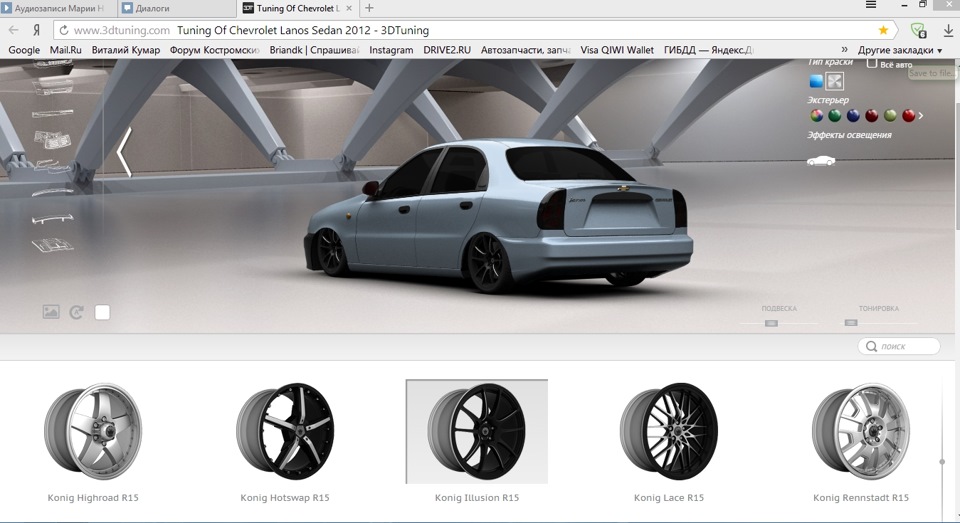Click the Yandex 'Я' home button

pos(37,30)
